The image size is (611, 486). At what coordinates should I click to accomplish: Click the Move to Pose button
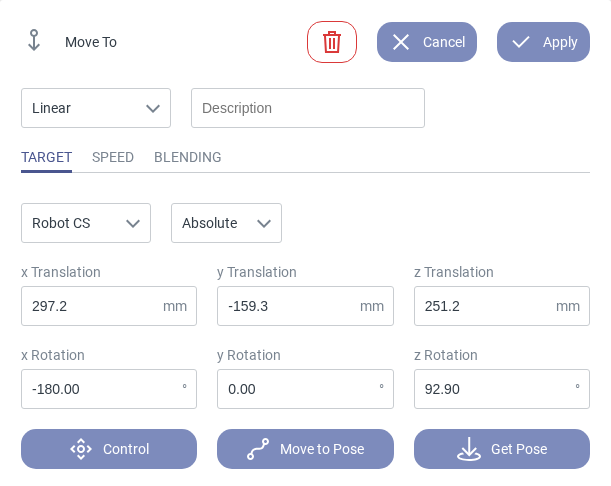pyautogui.click(x=305, y=449)
